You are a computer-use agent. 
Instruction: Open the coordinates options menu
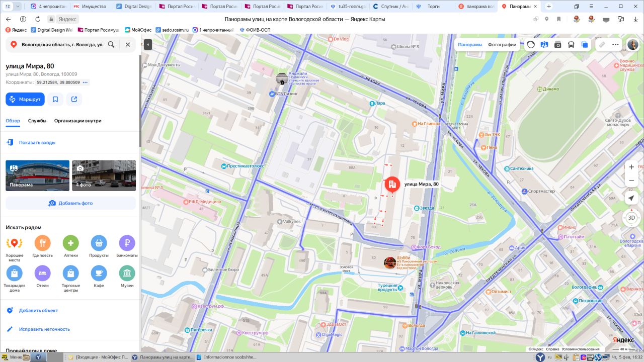[x=85, y=82]
